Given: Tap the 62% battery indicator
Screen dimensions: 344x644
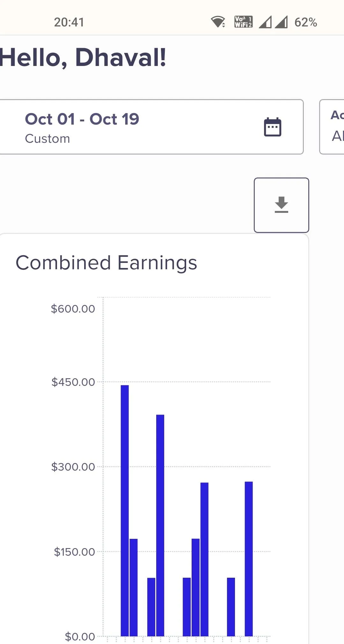Looking at the screenshot, I should pos(305,22).
